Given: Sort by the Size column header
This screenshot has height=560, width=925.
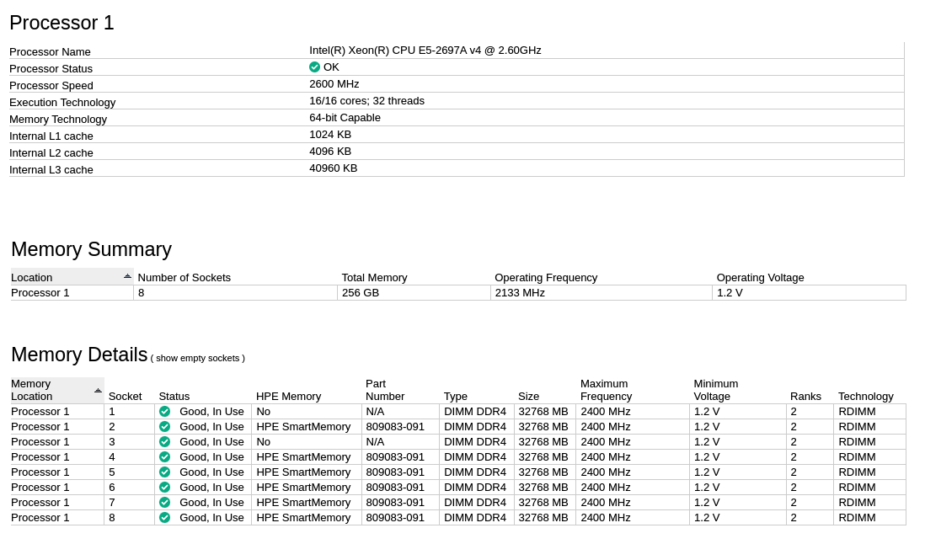Looking at the screenshot, I should pyautogui.click(x=528, y=396).
